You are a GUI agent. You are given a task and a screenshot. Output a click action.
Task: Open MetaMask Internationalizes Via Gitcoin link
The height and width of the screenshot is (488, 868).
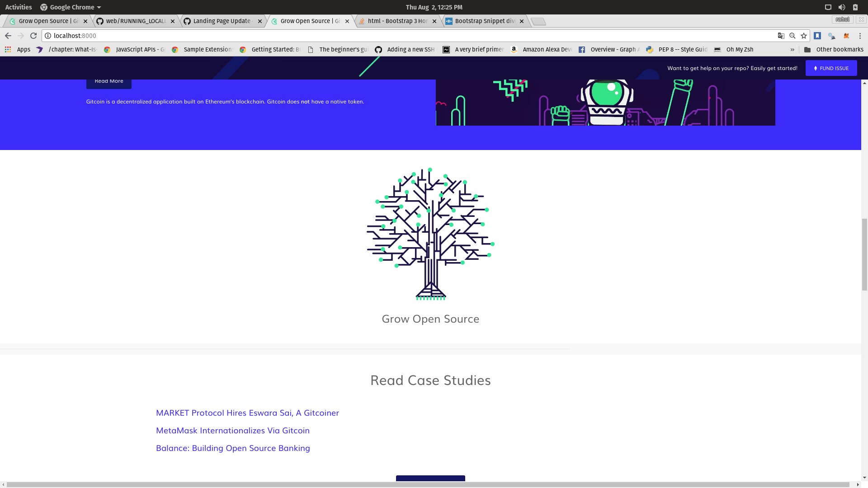tap(232, 430)
